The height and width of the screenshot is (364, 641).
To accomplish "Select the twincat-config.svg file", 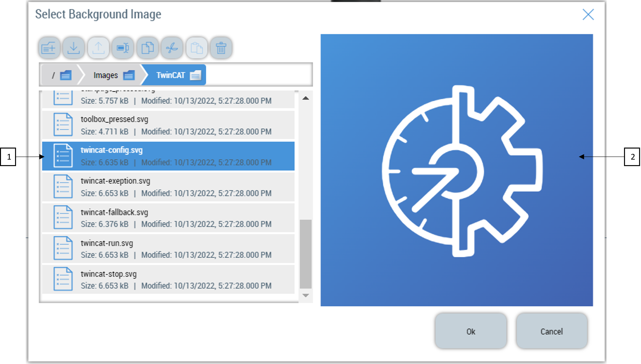I will pos(168,156).
